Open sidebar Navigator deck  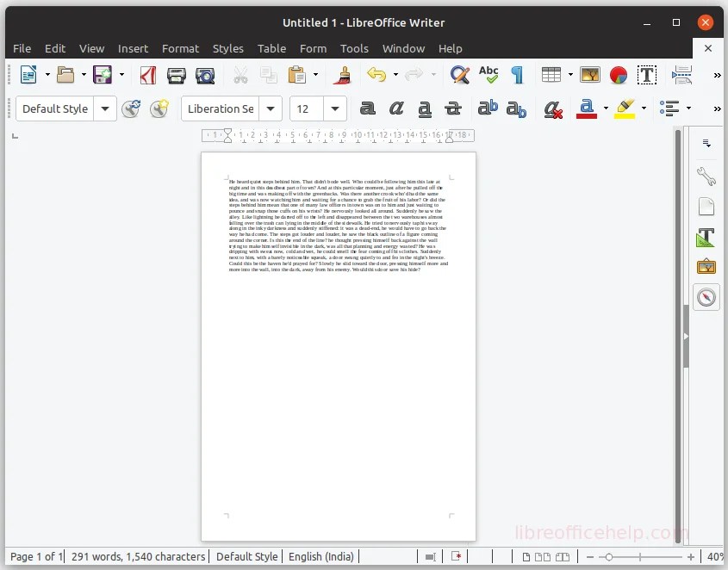[706, 297]
